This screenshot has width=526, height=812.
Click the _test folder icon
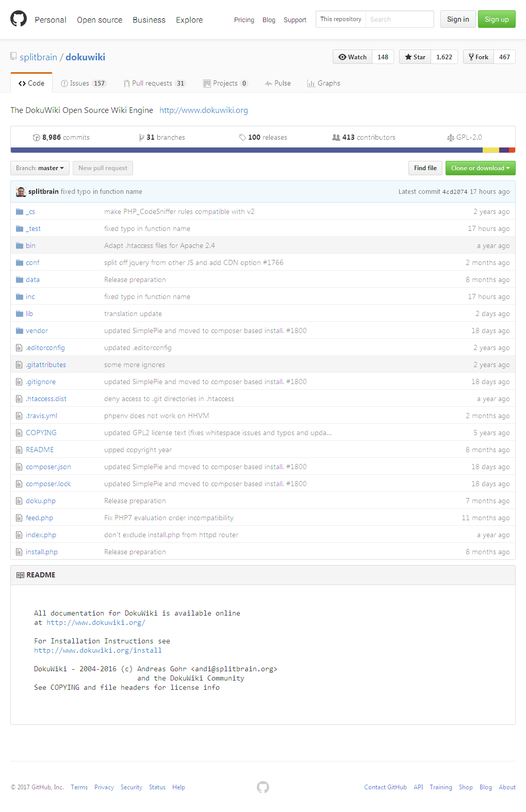pos(20,228)
